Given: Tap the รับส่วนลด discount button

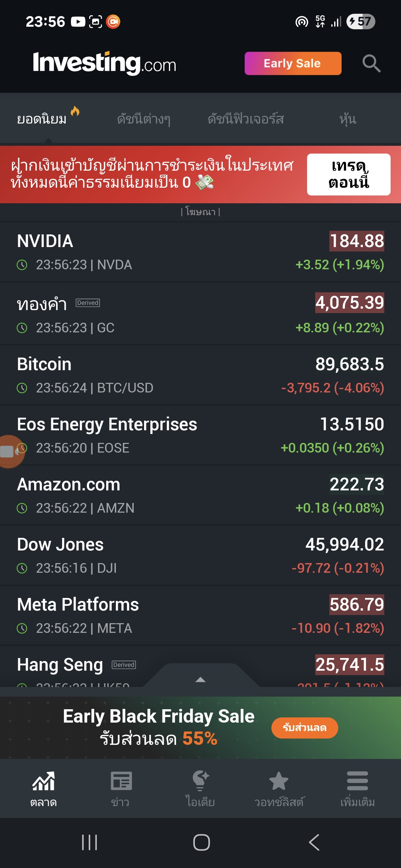Looking at the screenshot, I should coord(304,728).
